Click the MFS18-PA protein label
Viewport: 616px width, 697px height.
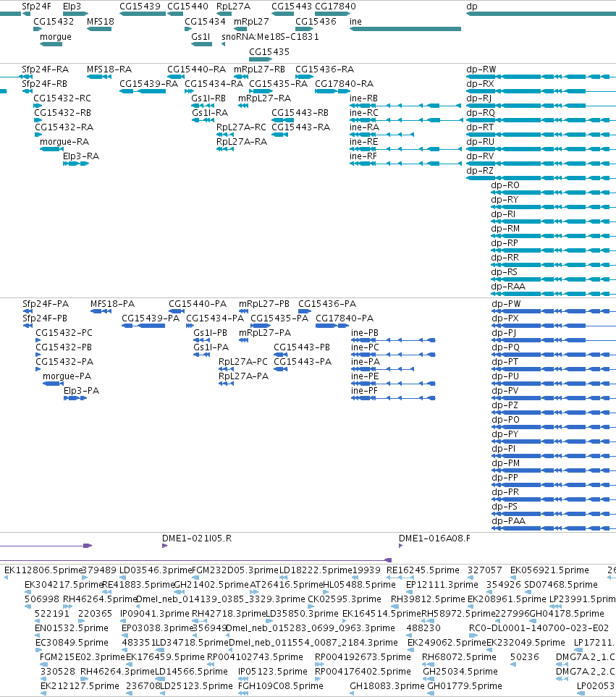(112, 304)
